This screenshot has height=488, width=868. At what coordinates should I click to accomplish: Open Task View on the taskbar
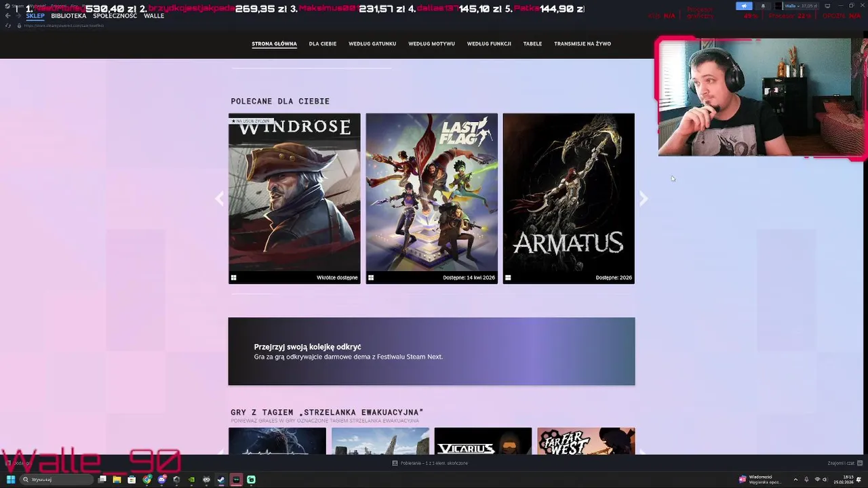pyautogui.click(x=102, y=479)
